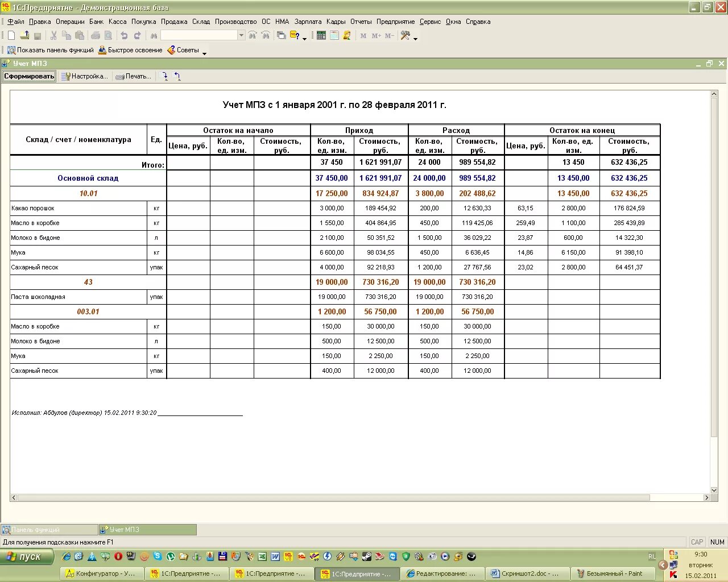Viewport: 728px width, 582px height.
Task: Click inside the toolbar search input field
Action: pyautogui.click(x=199, y=35)
